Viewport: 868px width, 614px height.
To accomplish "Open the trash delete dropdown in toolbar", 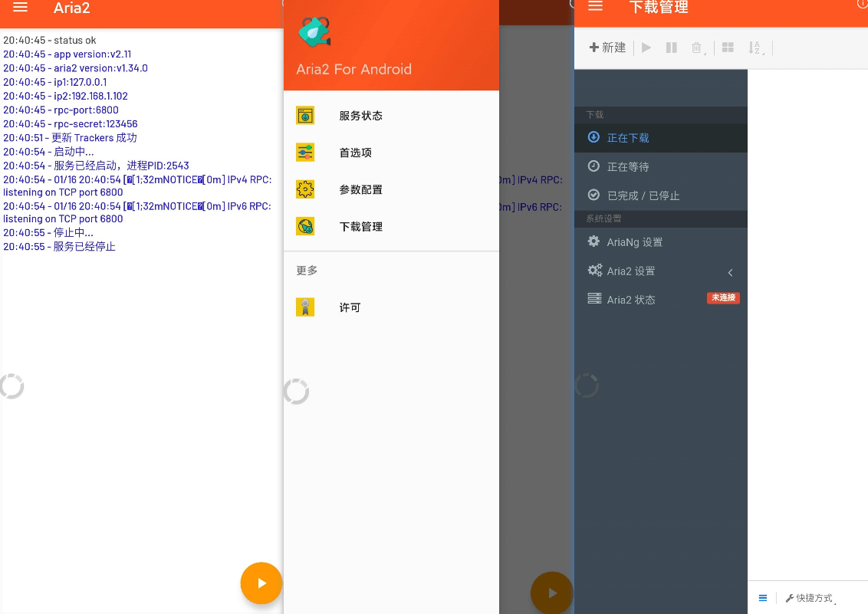I will (698, 48).
